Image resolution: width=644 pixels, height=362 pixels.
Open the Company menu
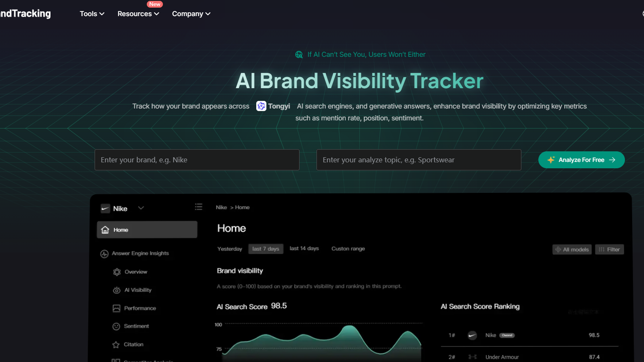click(191, 13)
